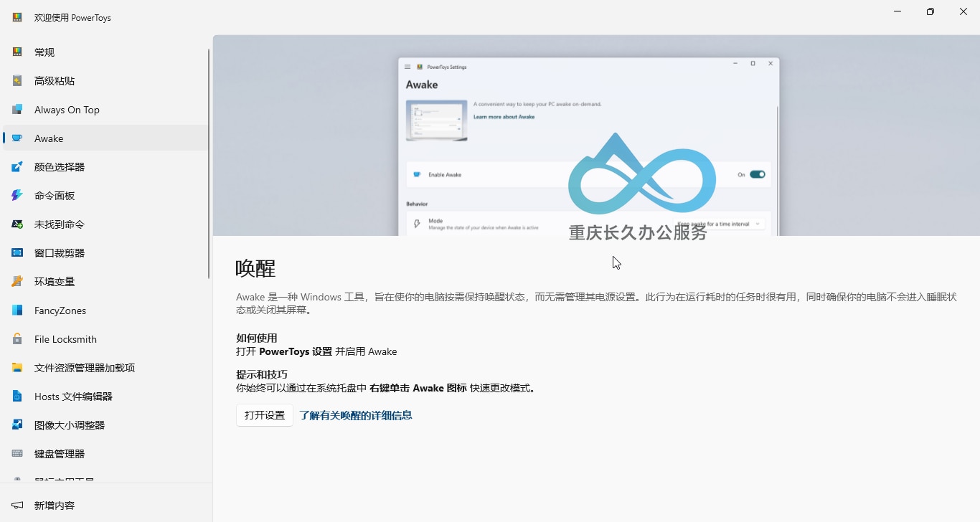The height and width of the screenshot is (522, 980).
Task: Select the 命令面板 text label
Action: pos(55,196)
